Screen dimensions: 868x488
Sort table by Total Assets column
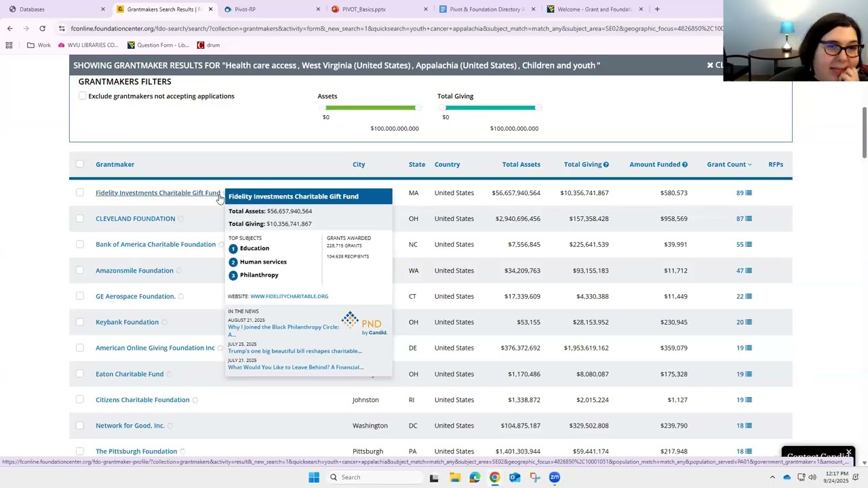[x=521, y=165]
